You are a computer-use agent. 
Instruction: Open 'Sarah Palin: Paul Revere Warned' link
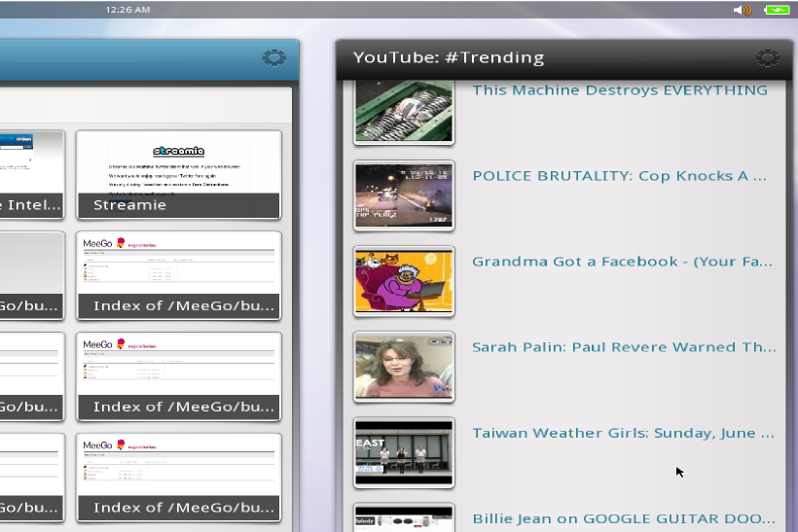(623, 347)
